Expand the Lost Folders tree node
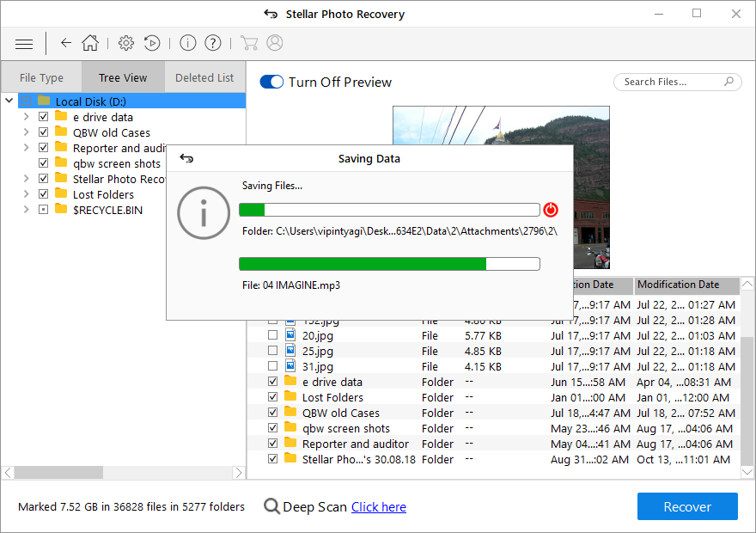 pos(26,194)
